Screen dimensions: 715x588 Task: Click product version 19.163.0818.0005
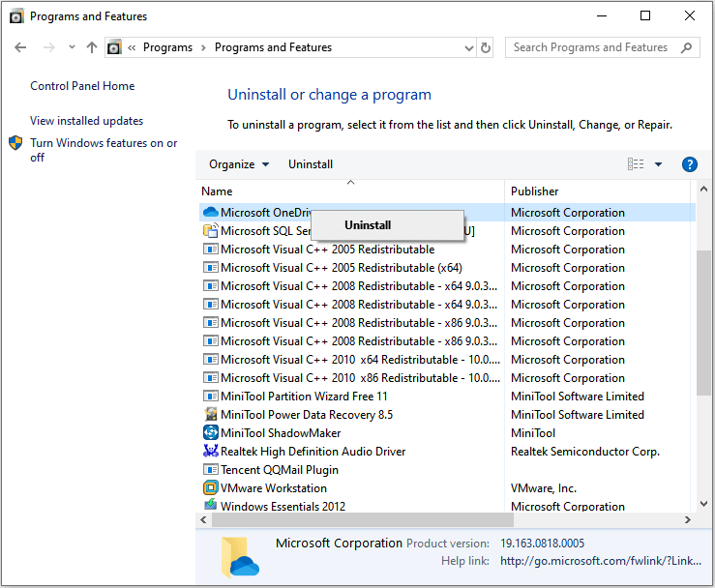[542, 544]
